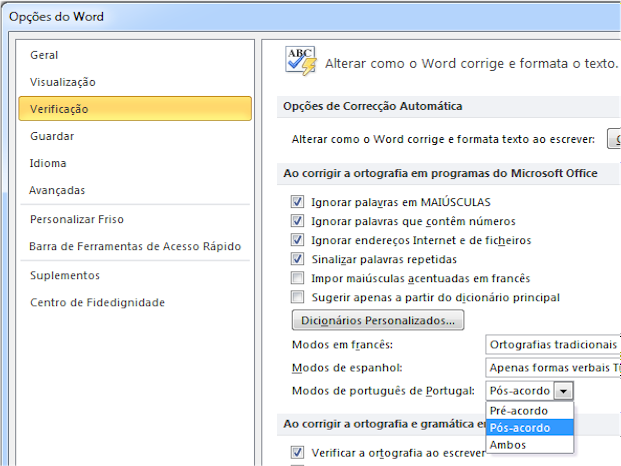Switch to the Visualização category
The height and width of the screenshot is (466, 621).
tap(63, 82)
